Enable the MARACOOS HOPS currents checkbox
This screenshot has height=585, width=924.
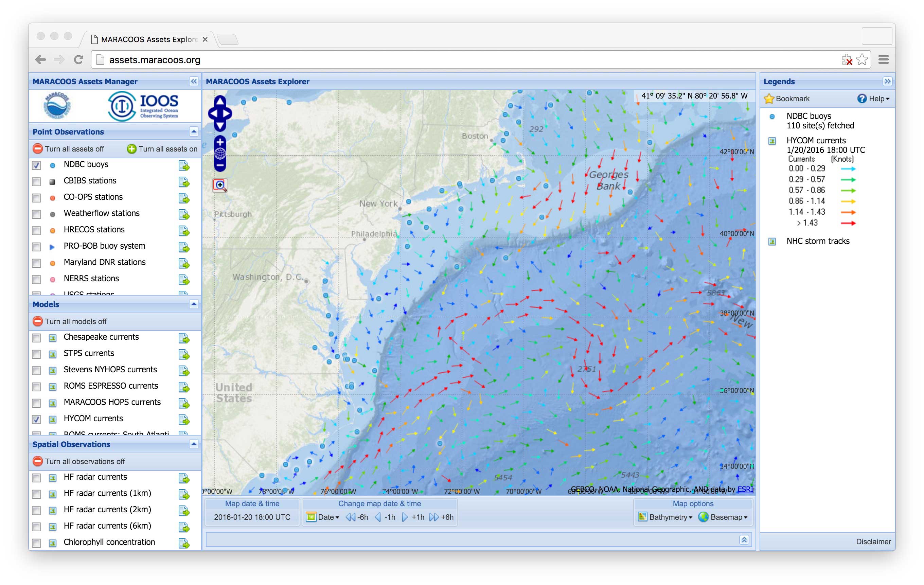36,403
